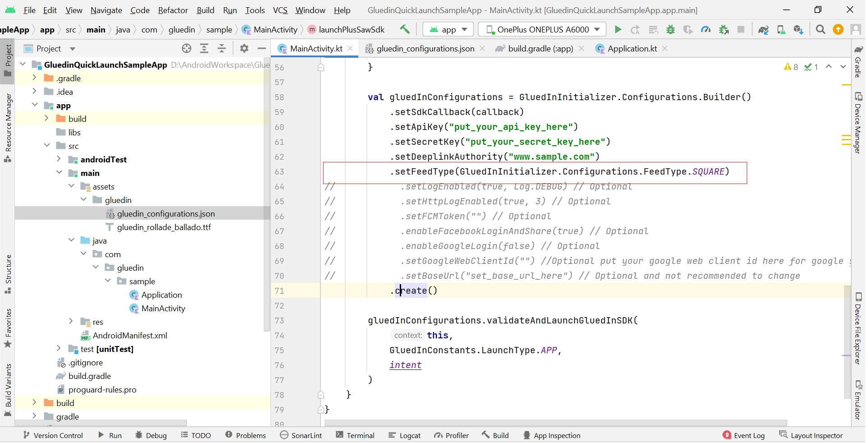Expand the .idea folder

34,92
